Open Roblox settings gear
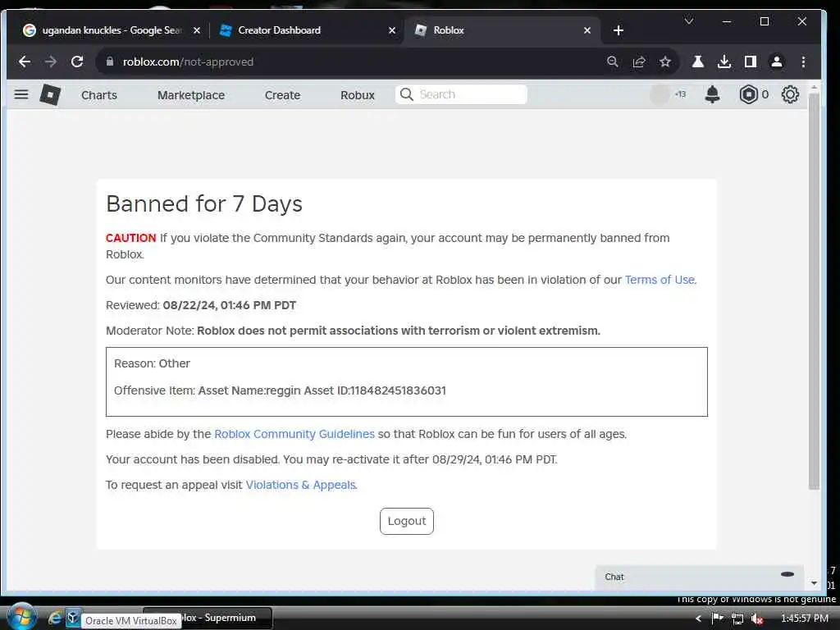840x630 pixels. click(x=790, y=95)
